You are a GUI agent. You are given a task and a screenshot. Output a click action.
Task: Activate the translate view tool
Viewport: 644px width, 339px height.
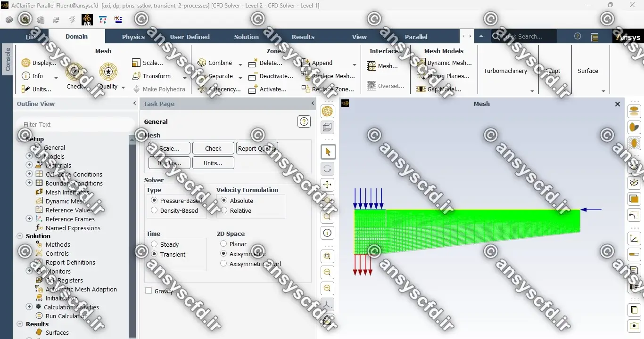point(328,185)
